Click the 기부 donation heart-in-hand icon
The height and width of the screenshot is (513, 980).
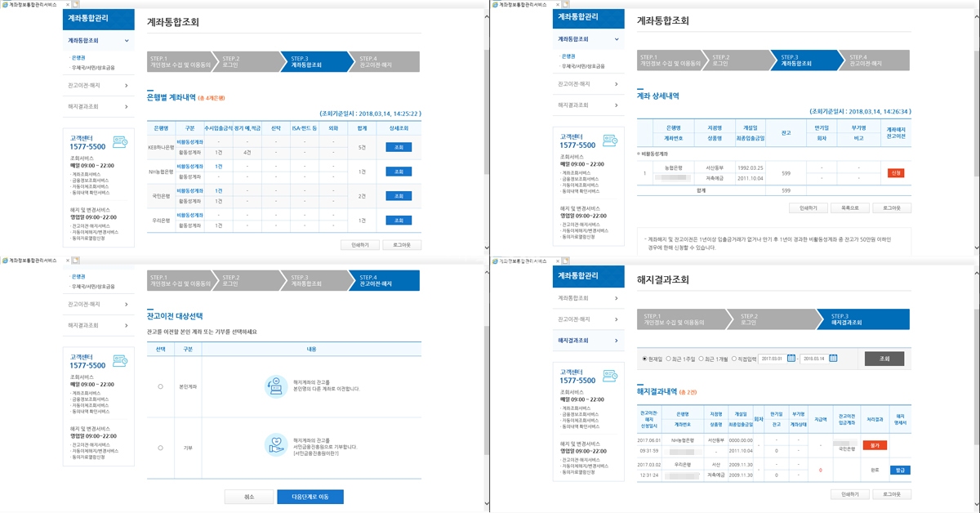(x=276, y=445)
